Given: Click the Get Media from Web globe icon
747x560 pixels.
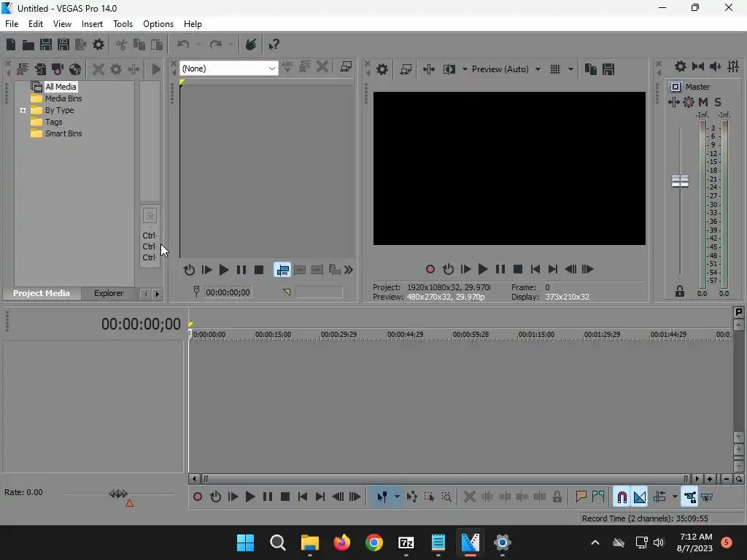Looking at the screenshot, I should pyautogui.click(x=75, y=69).
